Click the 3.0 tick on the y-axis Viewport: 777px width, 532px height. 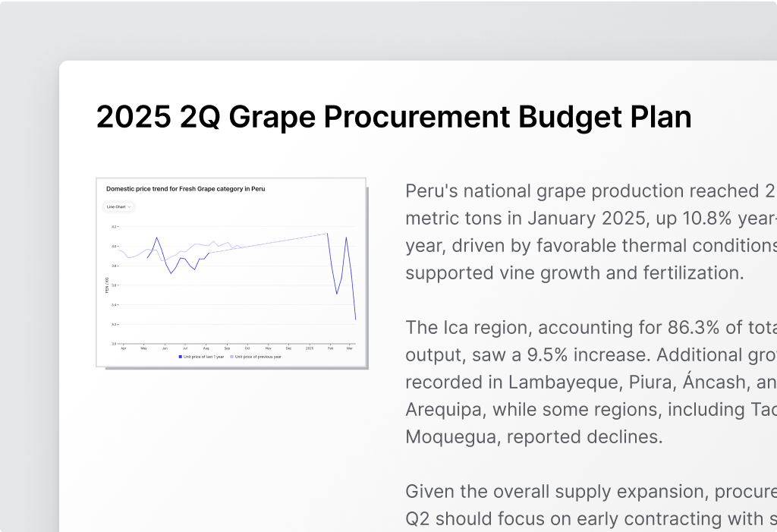tap(114, 344)
